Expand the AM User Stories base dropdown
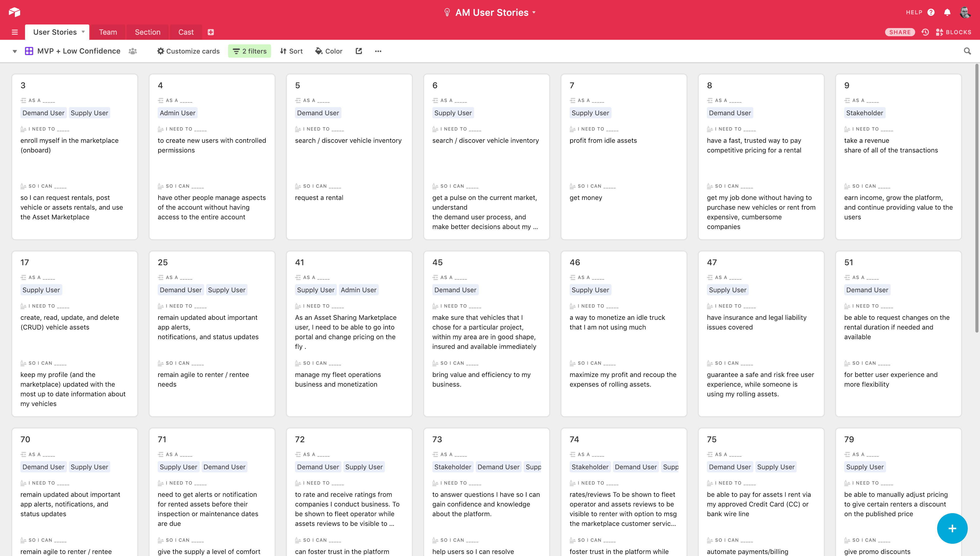This screenshot has width=980, height=556. point(534,12)
